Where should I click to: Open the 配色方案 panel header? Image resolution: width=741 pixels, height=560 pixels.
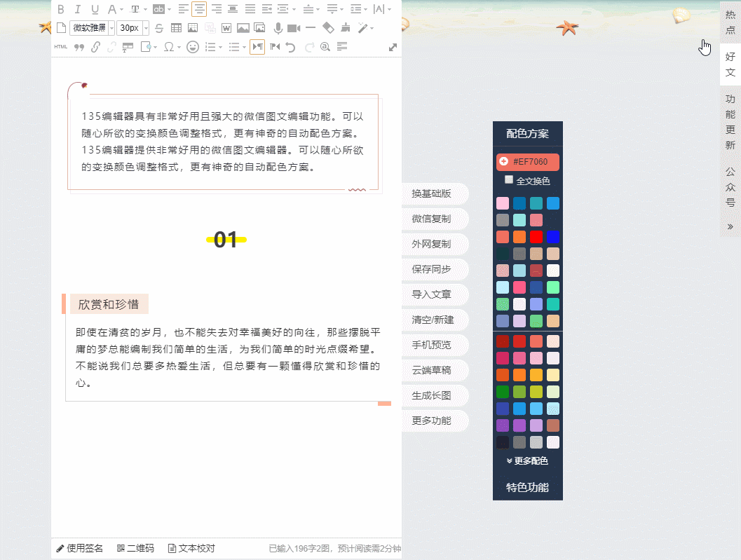[527, 134]
